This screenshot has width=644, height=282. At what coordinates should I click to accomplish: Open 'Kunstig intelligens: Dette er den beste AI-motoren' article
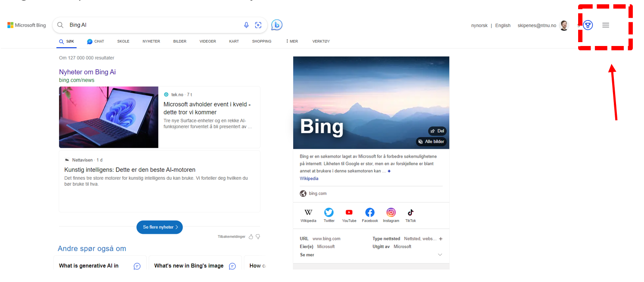(x=130, y=170)
